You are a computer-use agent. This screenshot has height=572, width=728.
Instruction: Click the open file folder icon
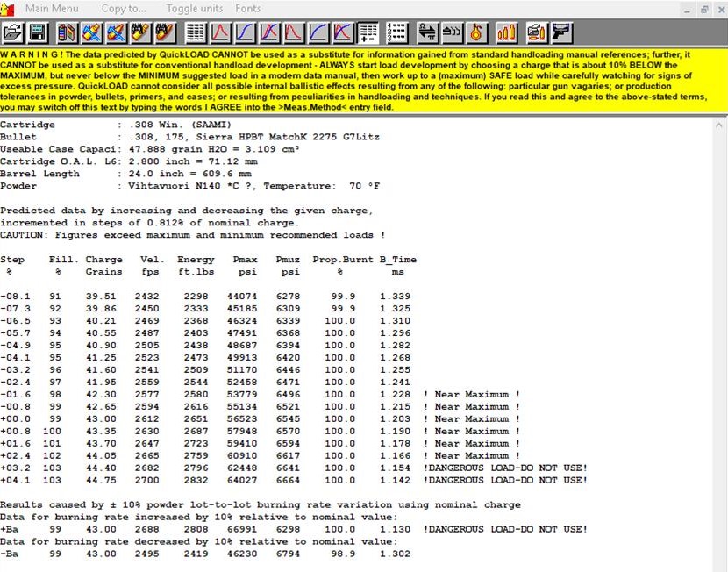point(12,33)
